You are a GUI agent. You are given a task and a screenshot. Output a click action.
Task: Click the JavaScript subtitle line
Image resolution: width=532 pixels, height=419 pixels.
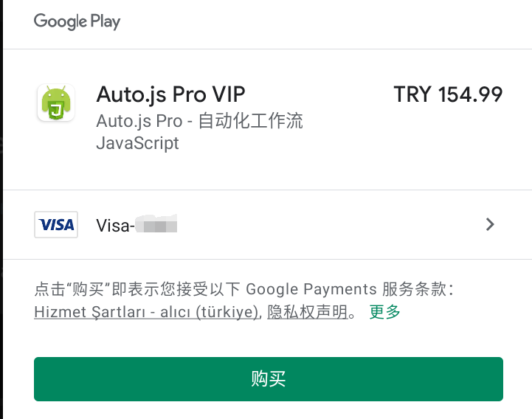[x=137, y=144]
